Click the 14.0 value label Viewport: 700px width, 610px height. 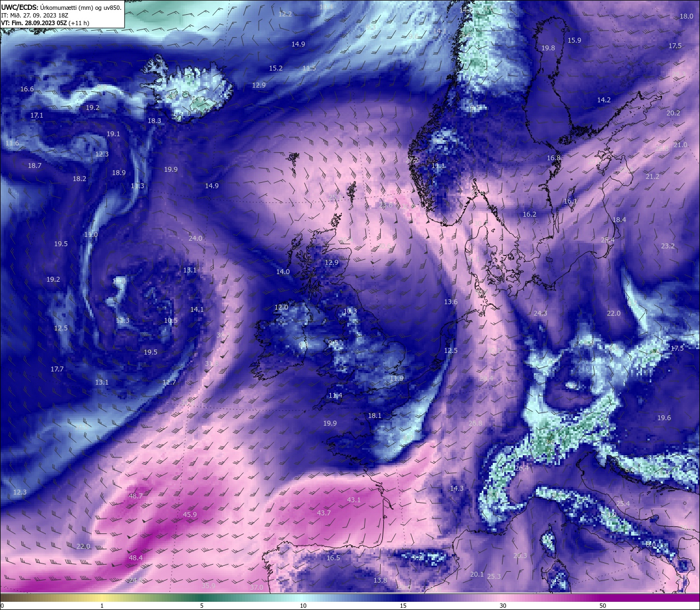(283, 272)
